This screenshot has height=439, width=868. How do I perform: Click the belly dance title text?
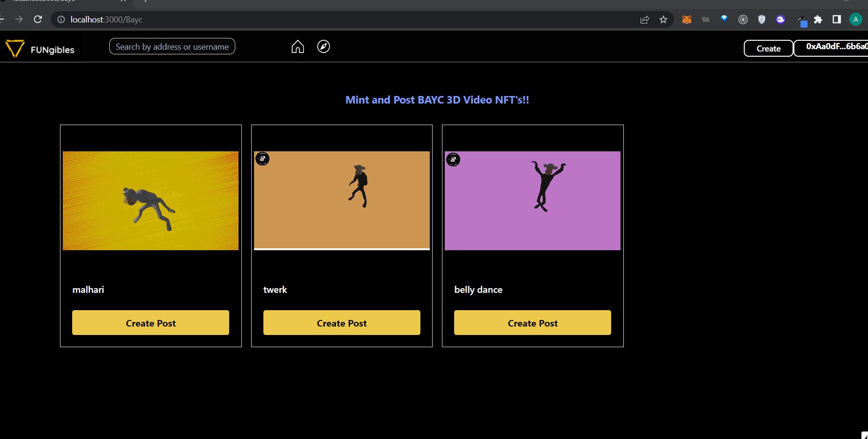coord(478,290)
